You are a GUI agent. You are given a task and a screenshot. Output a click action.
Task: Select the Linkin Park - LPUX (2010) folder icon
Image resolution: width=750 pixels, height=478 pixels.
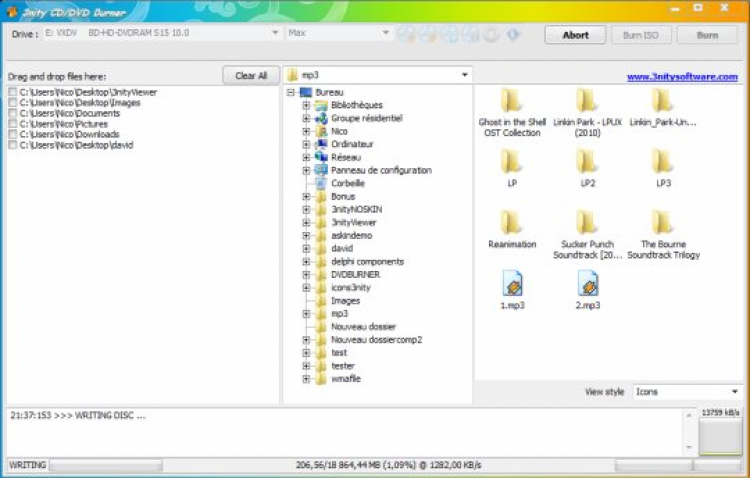pos(587,101)
